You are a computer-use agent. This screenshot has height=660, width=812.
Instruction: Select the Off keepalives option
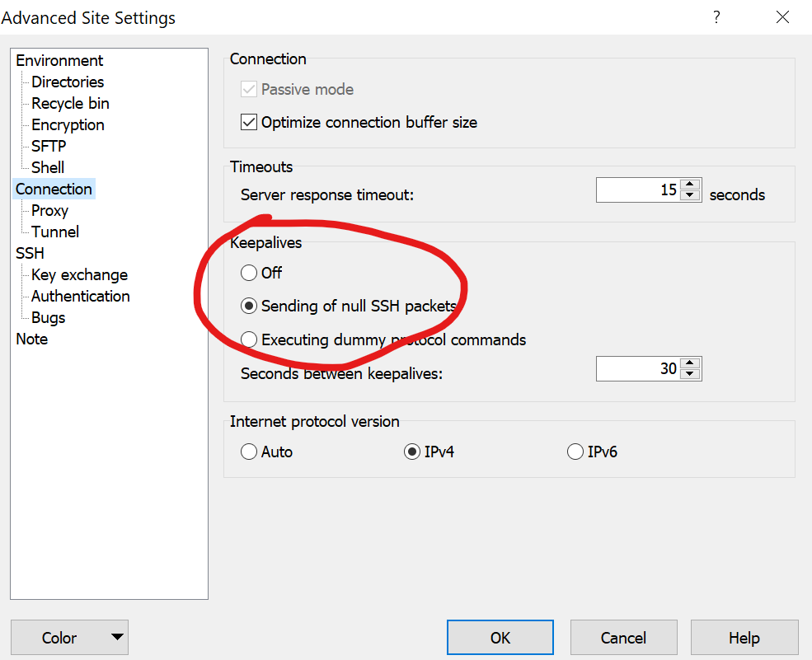tap(249, 273)
